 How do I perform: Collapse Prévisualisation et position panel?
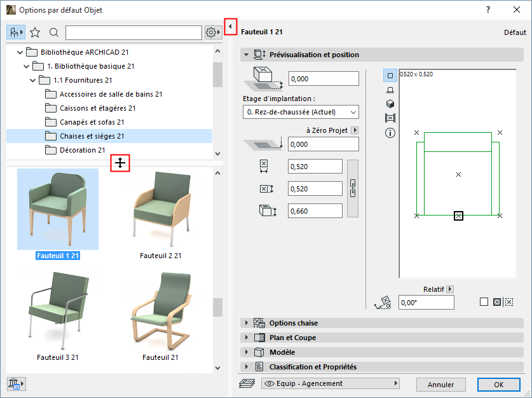click(x=247, y=55)
